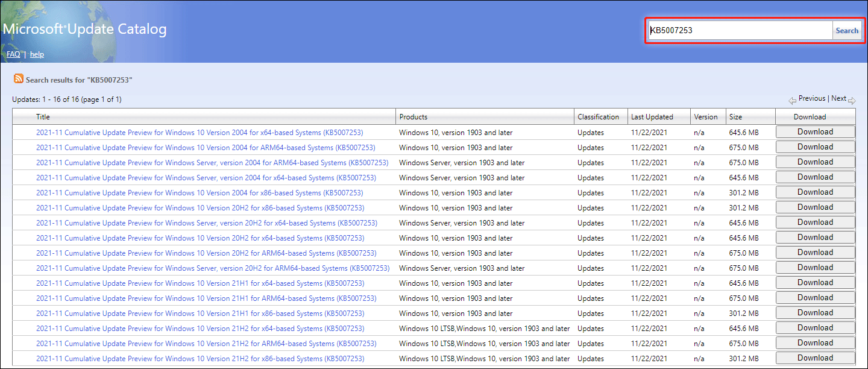The height and width of the screenshot is (369, 868).
Task: Open Windows 10 Version 21H2 ARM64-based update link
Action: (x=206, y=344)
